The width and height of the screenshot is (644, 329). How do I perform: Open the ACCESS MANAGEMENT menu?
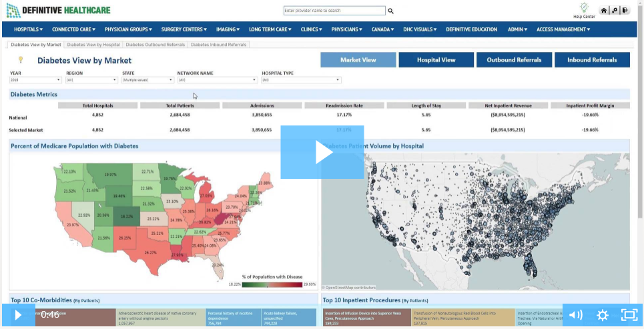(563, 29)
